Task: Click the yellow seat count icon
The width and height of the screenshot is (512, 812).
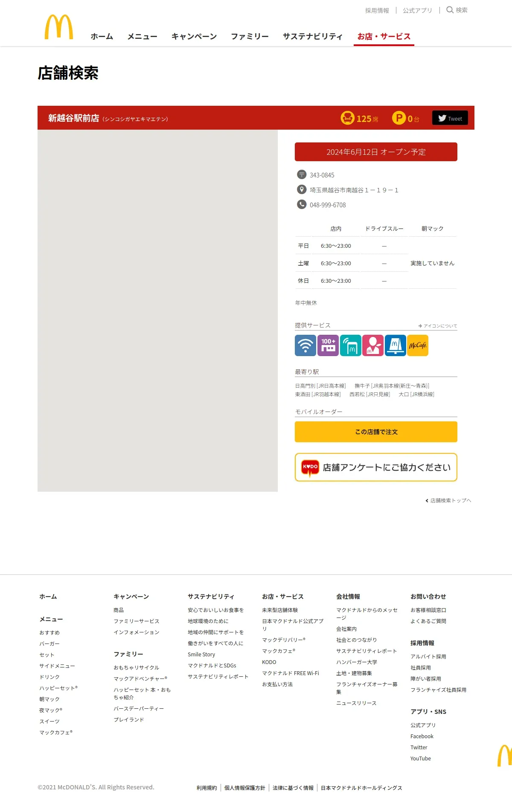Action: (347, 118)
